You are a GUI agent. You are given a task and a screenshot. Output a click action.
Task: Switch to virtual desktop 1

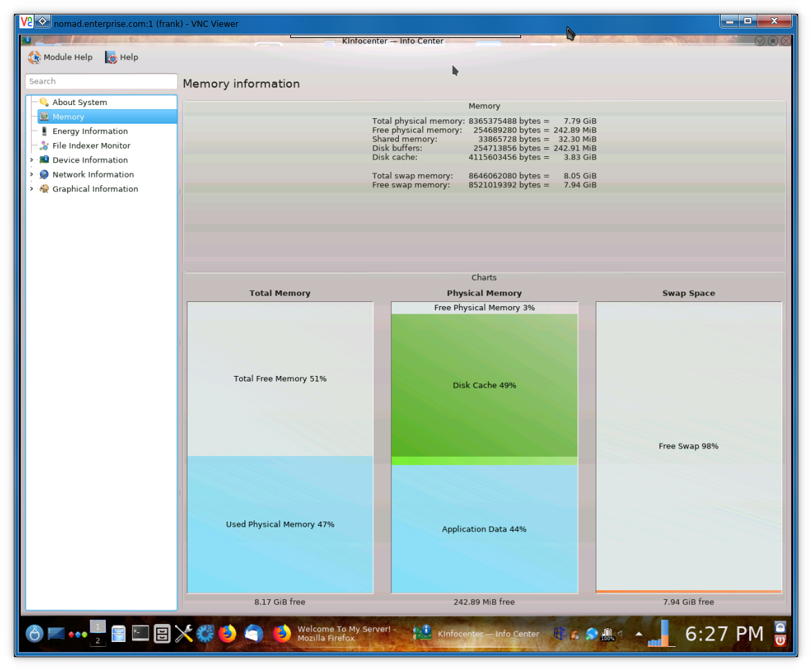point(97,627)
